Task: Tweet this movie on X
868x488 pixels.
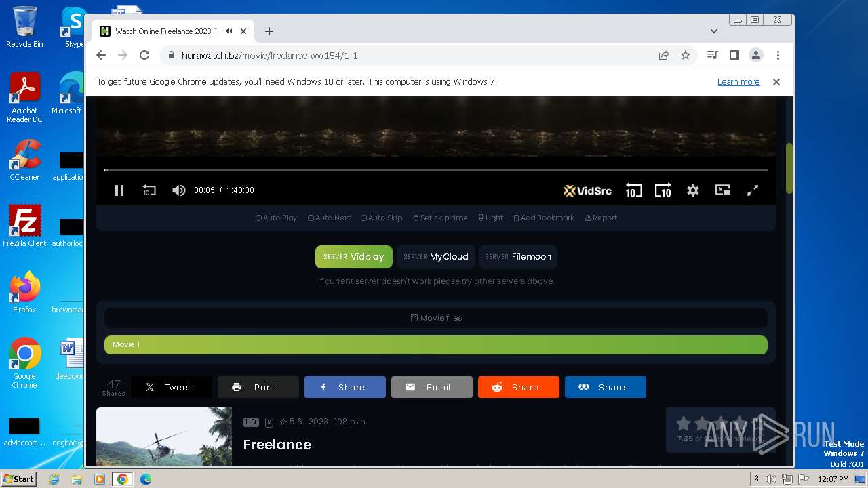Action: tap(172, 387)
